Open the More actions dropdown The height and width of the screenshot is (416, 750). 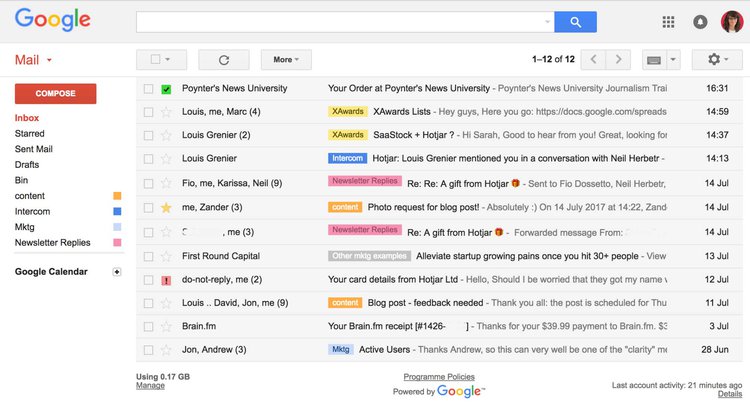[286, 60]
